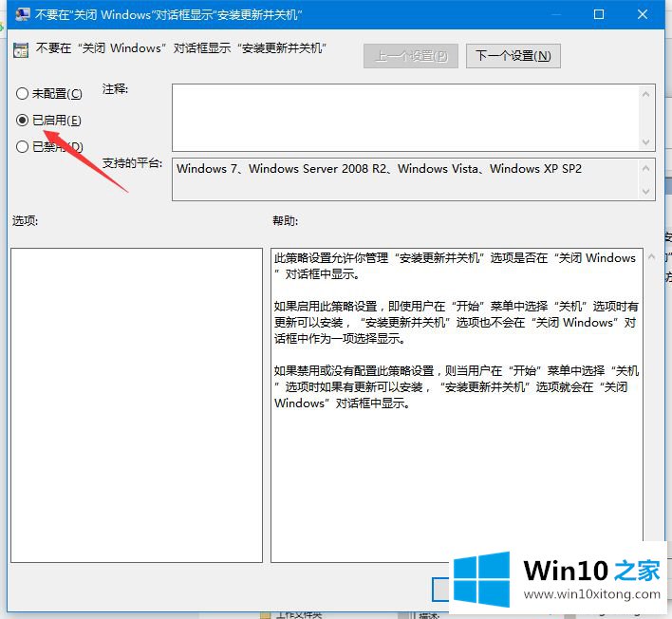This screenshot has width=672, height=619.
Task: Maximize the policy dialog window
Action: pos(599,14)
